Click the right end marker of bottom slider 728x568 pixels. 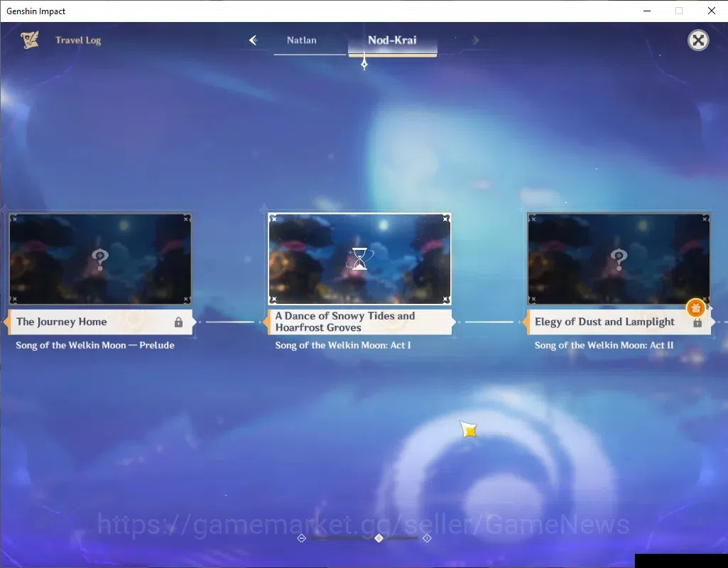427,538
